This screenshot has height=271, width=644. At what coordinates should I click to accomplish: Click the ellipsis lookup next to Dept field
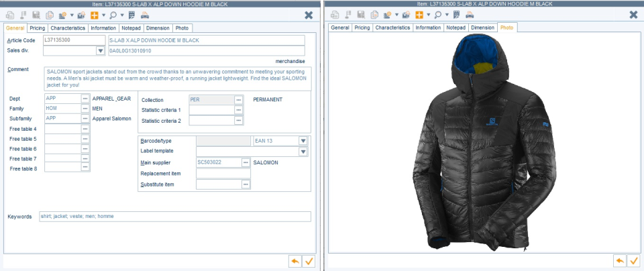click(x=85, y=99)
